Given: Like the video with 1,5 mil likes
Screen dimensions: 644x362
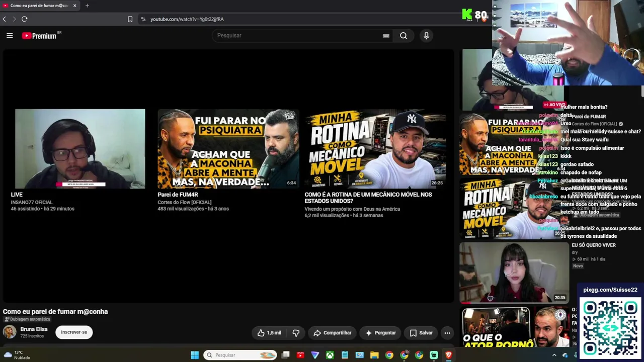Looking at the screenshot, I should (269, 333).
